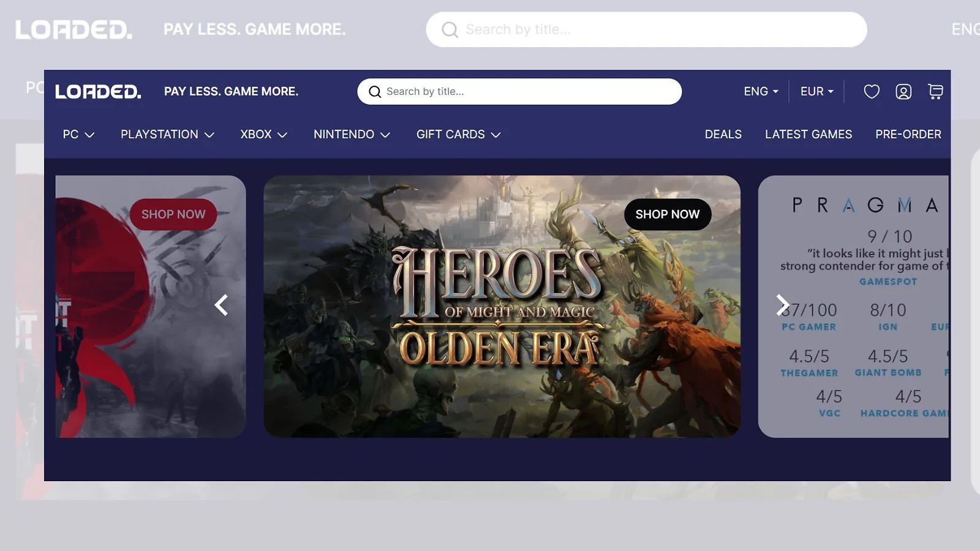Go to previous carousel slide arrow

(221, 305)
